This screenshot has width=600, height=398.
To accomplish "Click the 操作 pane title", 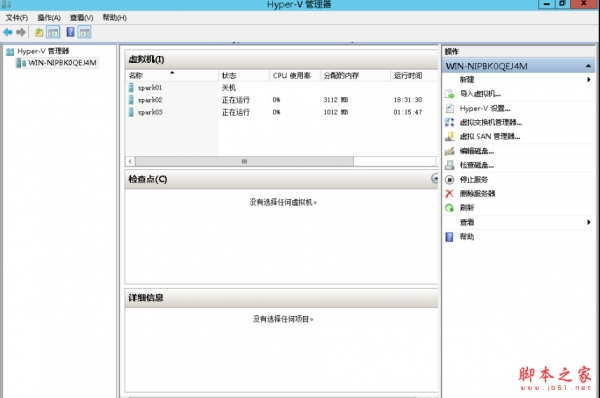I will click(452, 52).
